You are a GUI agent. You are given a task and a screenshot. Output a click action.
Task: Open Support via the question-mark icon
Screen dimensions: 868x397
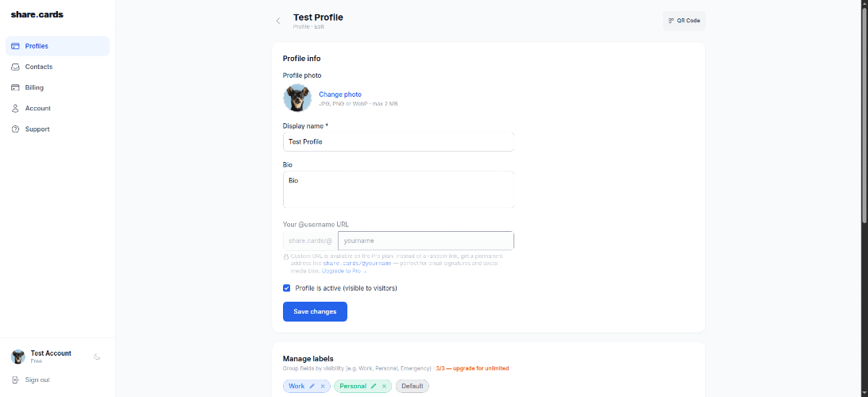[x=16, y=129]
